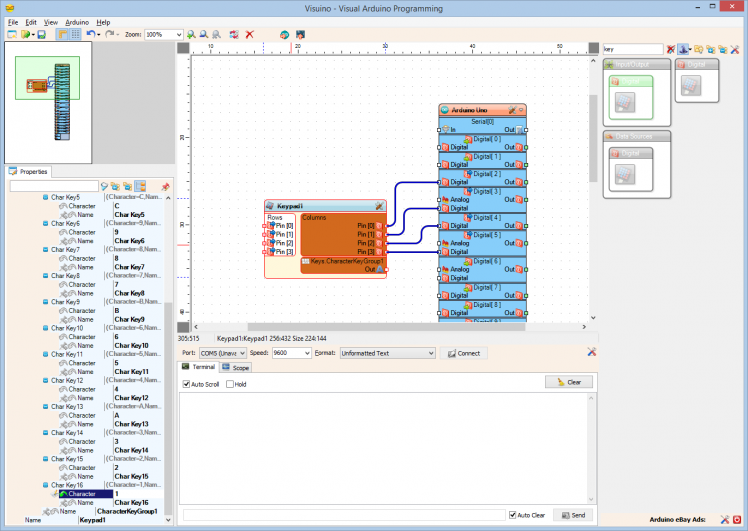Screen dimensions: 748x531
Task: Click the Zoom In magnifier icon
Action: coord(191,34)
